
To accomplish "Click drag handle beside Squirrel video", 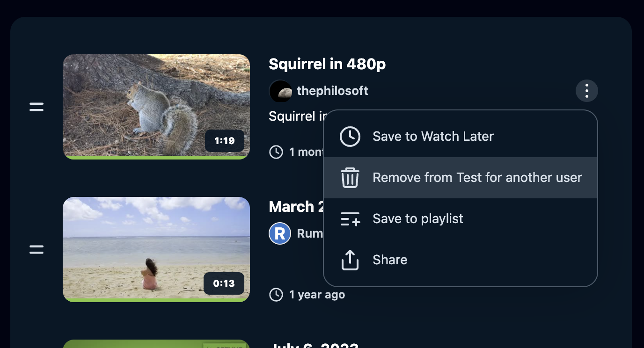I will coord(37,107).
